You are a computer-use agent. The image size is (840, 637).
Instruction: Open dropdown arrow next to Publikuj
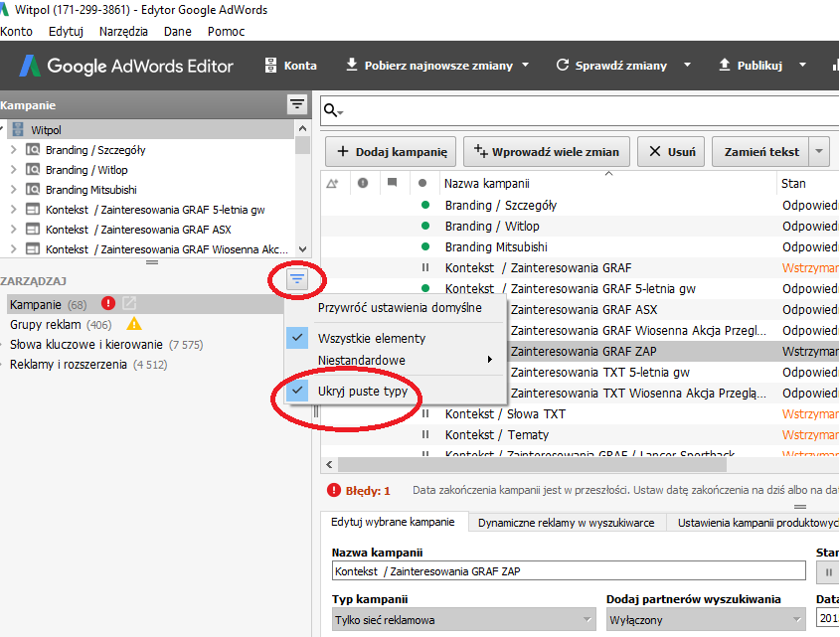802,65
